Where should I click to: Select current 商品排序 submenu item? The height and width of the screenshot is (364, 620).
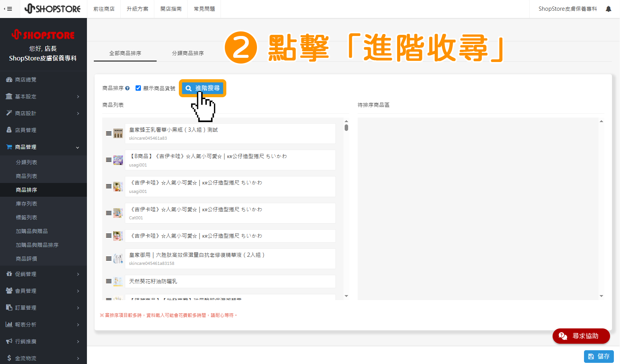pyautogui.click(x=43, y=190)
